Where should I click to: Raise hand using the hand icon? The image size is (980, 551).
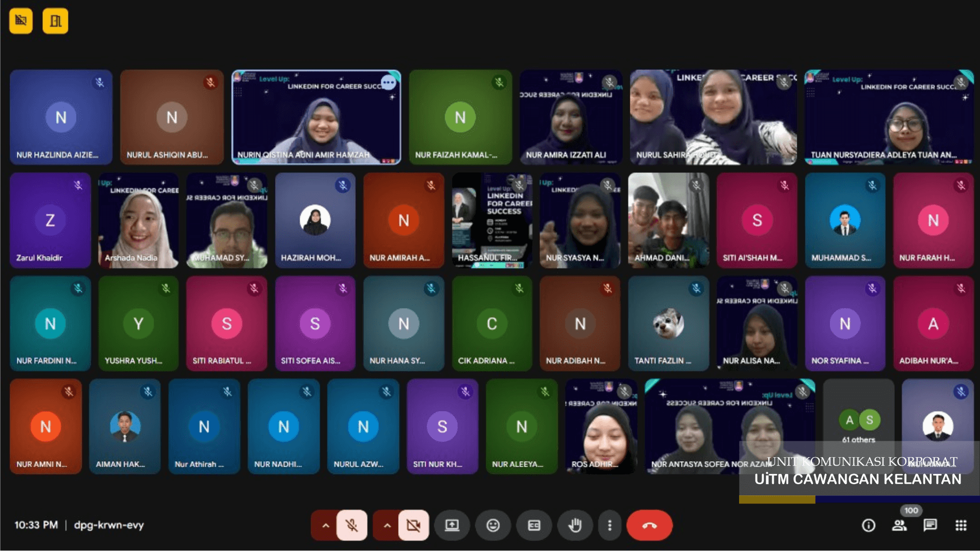[575, 525]
